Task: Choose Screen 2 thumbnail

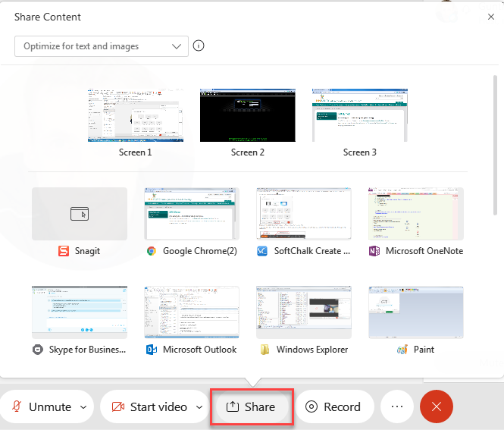Action: coord(248,115)
